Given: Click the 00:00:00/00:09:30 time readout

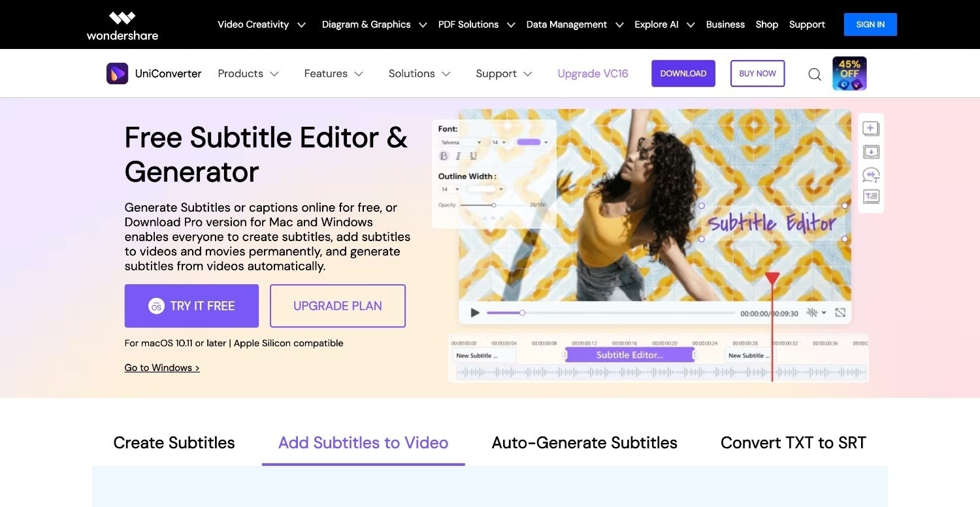Looking at the screenshot, I should pyautogui.click(x=769, y=314).
